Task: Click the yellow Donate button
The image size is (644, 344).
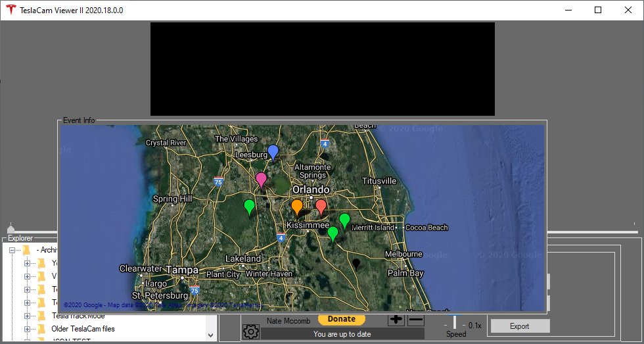Action: 341,319
